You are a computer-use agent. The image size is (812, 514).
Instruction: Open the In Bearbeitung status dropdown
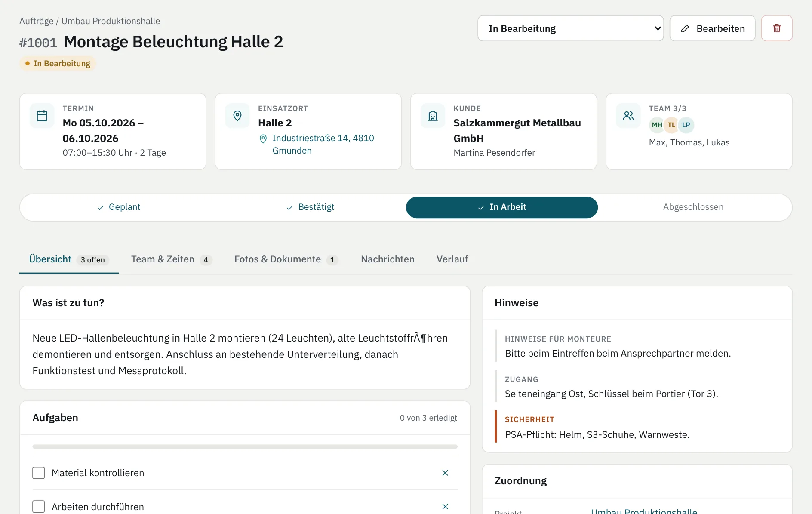click(570, 28)
